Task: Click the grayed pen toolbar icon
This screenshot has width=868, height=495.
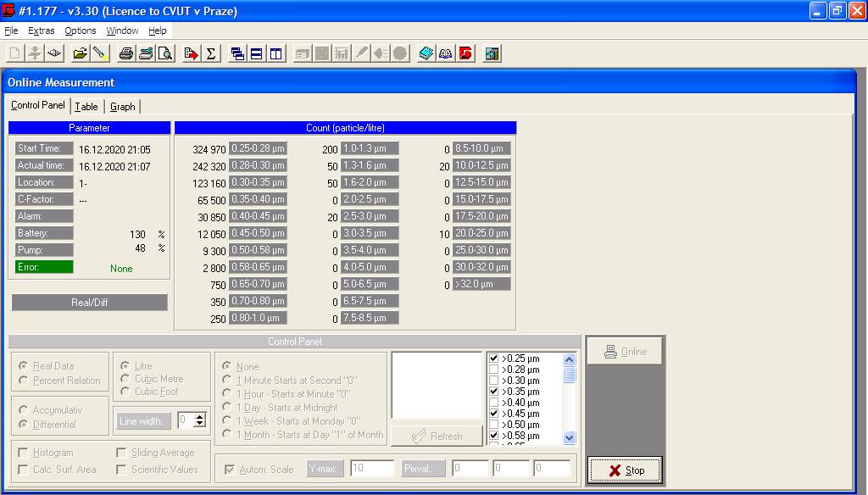Action: pos(361,53)
